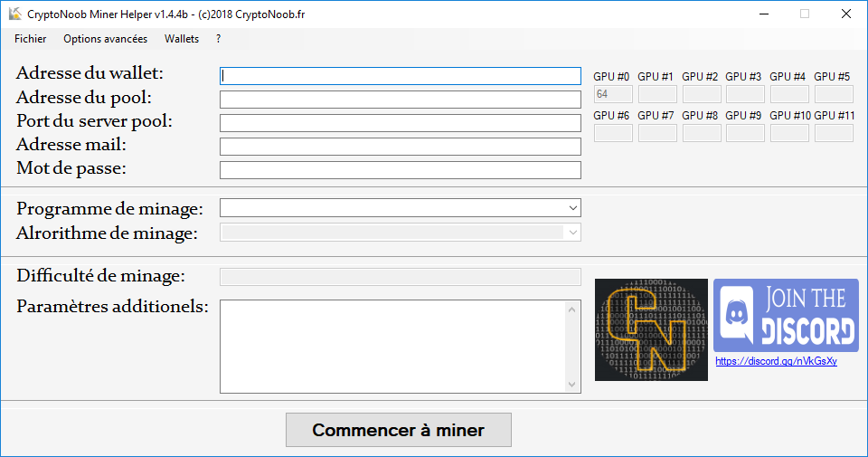Click the Adresse du wallet input field
The image size is (868, 457).
point(401,76)
